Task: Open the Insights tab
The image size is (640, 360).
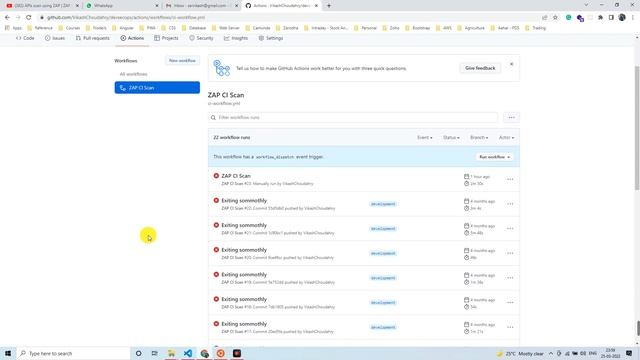Action: point(236,38)
